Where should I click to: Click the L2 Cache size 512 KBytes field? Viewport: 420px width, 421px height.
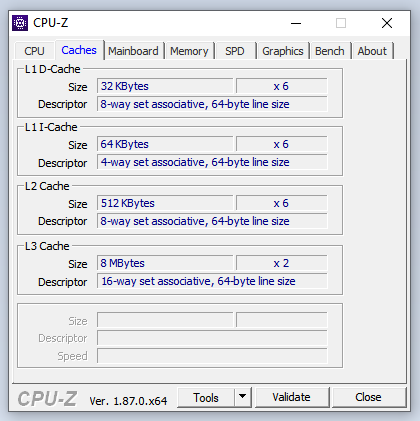[x=165, y=203]
